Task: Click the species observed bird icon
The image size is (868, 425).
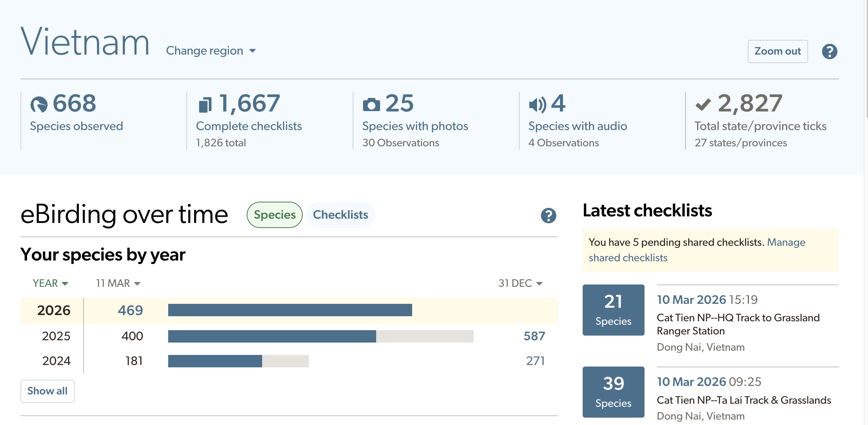Action: tap(39, 104)
